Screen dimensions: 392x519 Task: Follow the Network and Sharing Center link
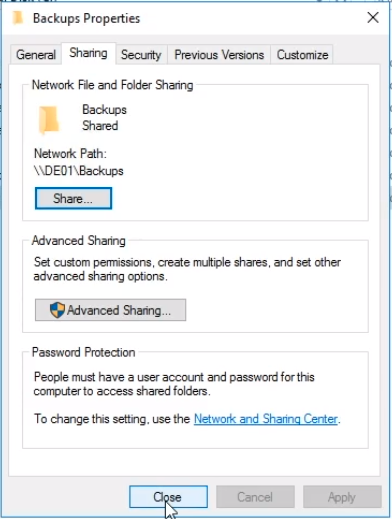point(266,419)
